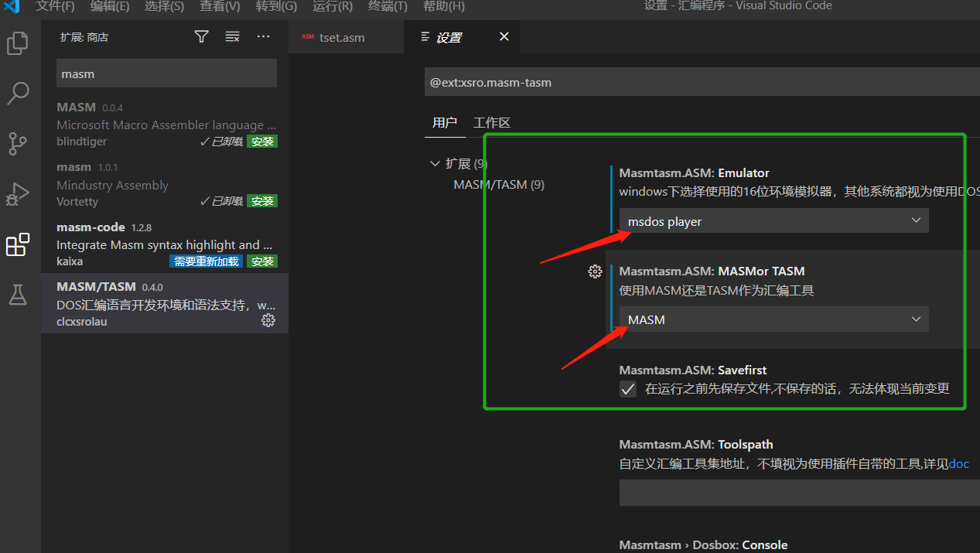
Task: Close the 设置 settings tab
Action: [504, 36]
